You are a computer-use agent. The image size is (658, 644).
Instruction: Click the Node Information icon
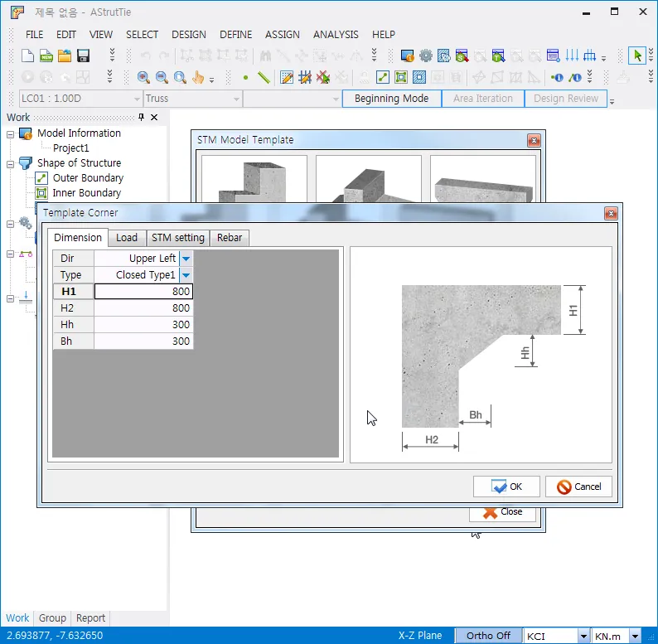click(x=557, y=77)
